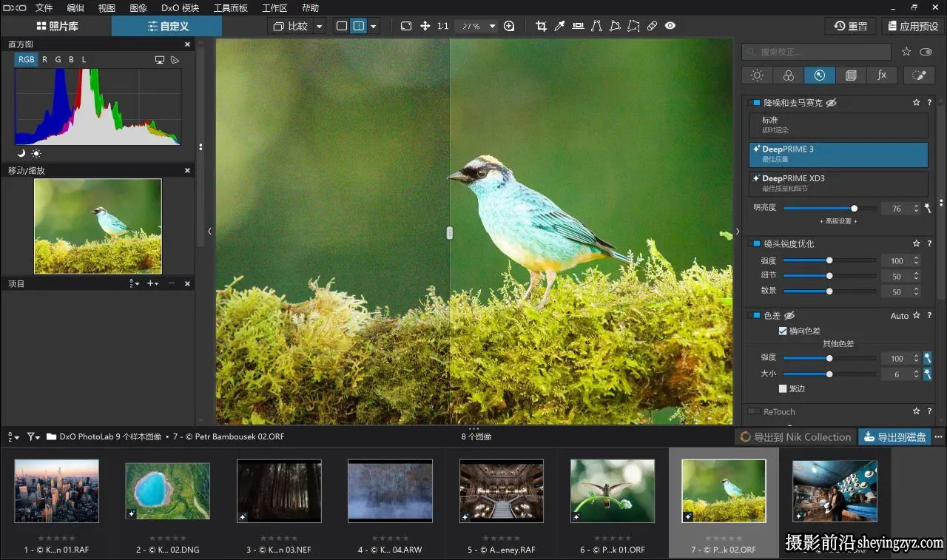Click the magic wand beside 明亮度 value
Viewport: 947px width, 560px height.
pyautogui.click(x=928, y=209)
